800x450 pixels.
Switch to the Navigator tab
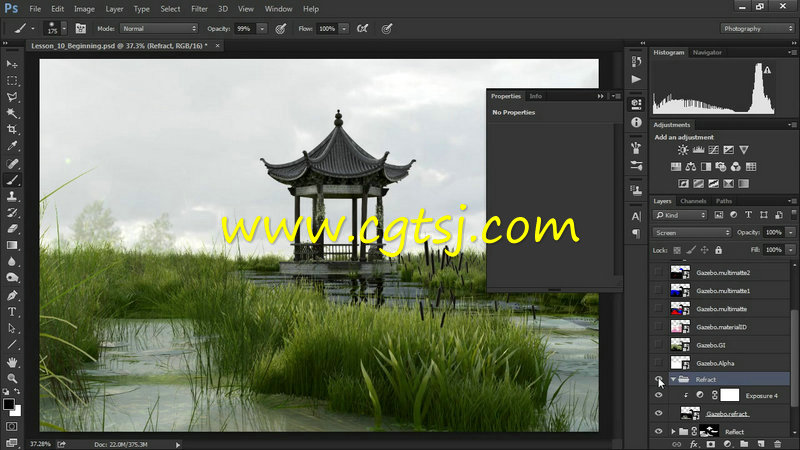tap(707, 53)
